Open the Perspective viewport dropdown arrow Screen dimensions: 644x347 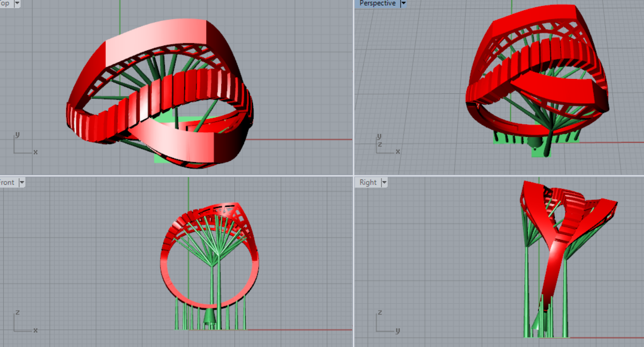[403, 3]
